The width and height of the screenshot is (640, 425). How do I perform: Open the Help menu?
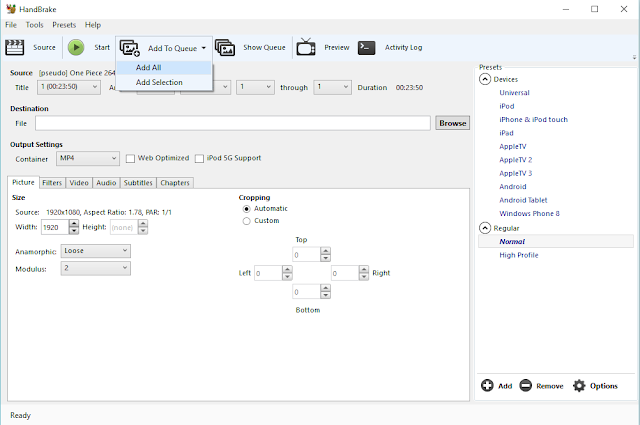[x=93, y=25]
